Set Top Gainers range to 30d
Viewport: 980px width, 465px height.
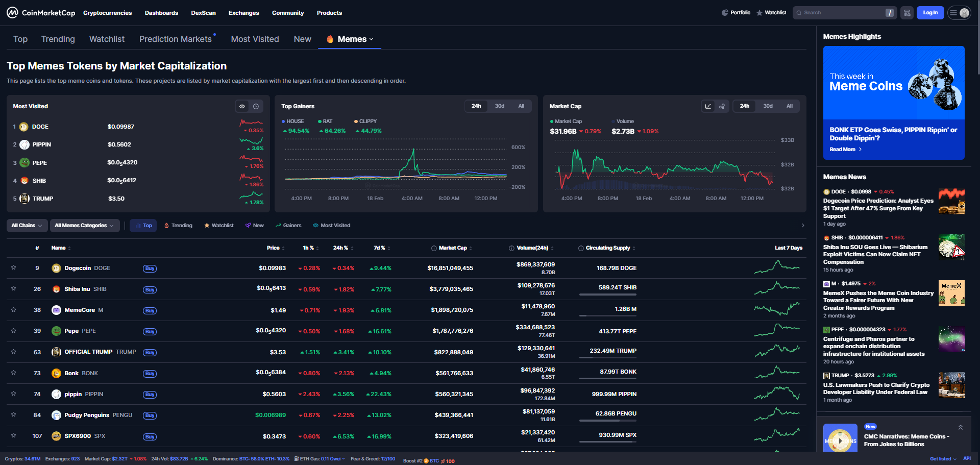500,106
